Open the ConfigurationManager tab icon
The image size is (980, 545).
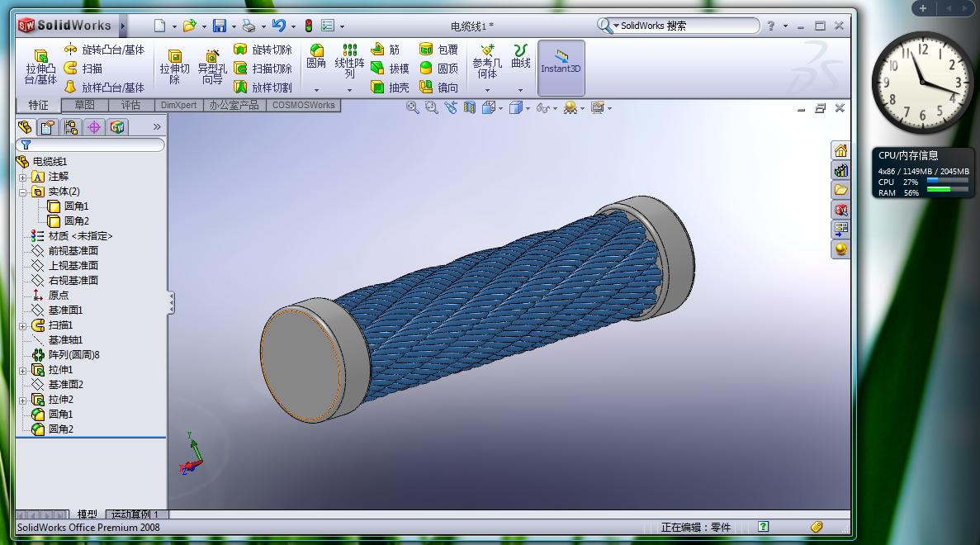[x=71, y=127]
